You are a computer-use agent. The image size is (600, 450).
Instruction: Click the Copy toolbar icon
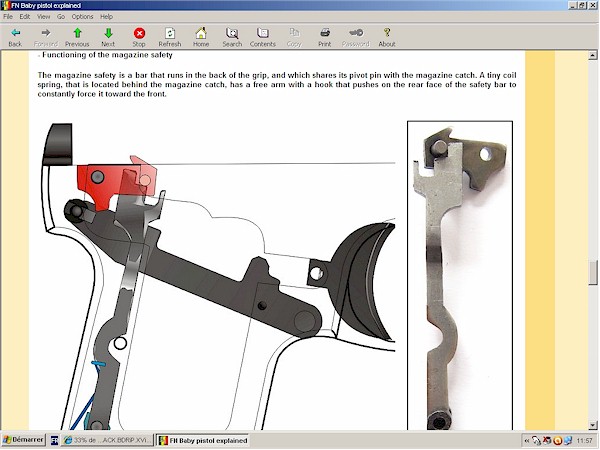294,38
